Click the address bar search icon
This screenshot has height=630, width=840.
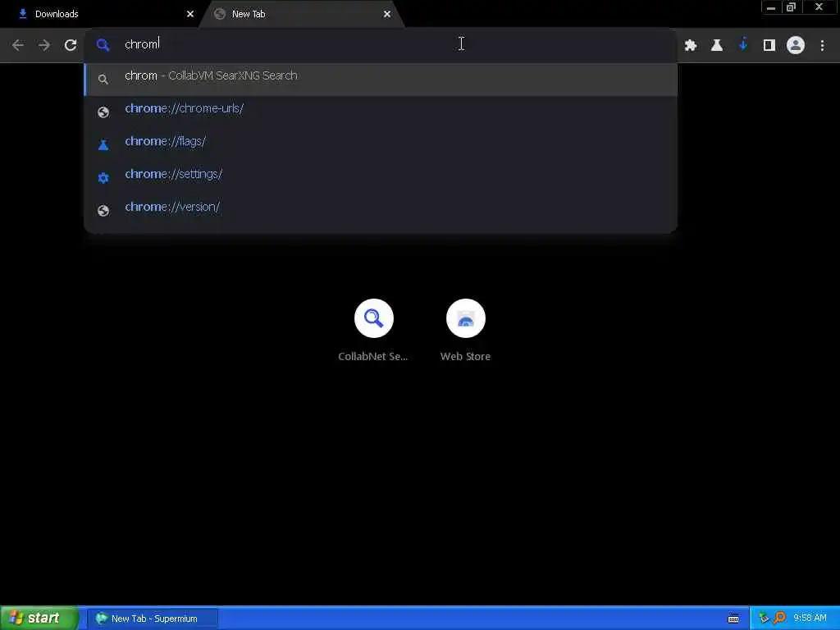coord(103,45)
